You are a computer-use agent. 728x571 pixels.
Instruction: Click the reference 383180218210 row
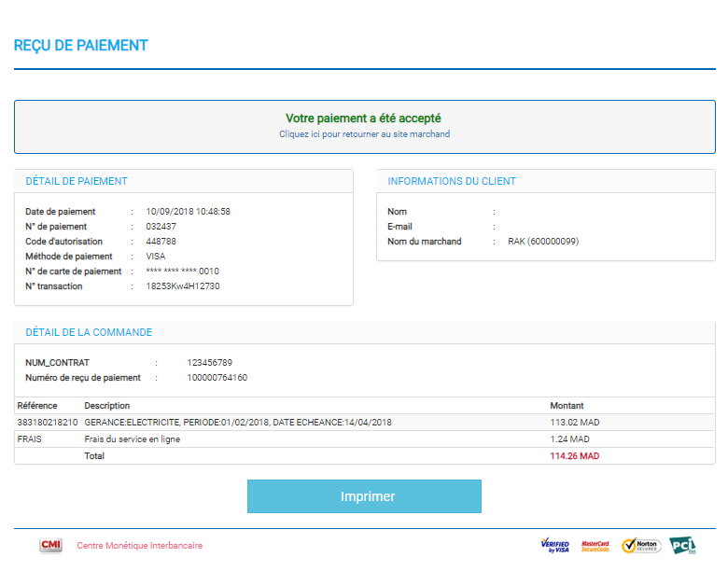[48, 423]
